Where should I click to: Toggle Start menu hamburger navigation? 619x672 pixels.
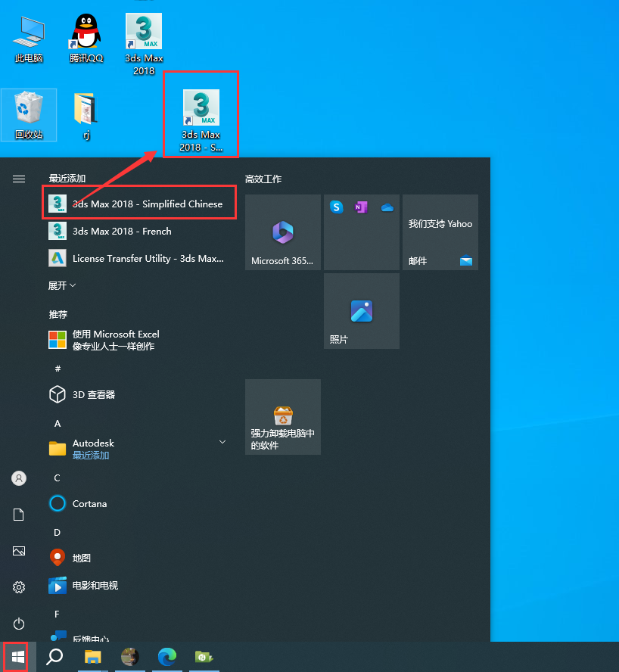[x=19, y=179]
